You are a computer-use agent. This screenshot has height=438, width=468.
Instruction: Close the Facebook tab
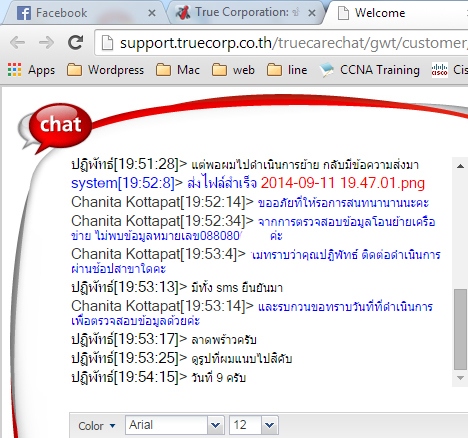point(152,13)
